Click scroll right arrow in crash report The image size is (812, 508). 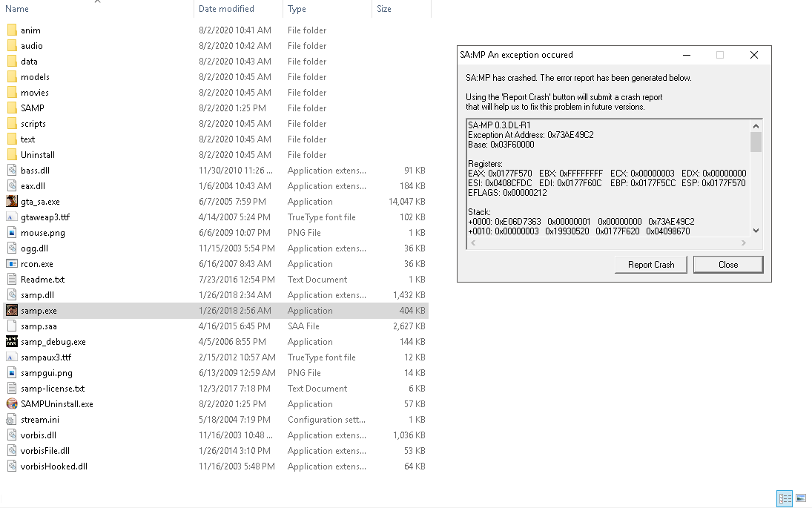coord(744,243)
